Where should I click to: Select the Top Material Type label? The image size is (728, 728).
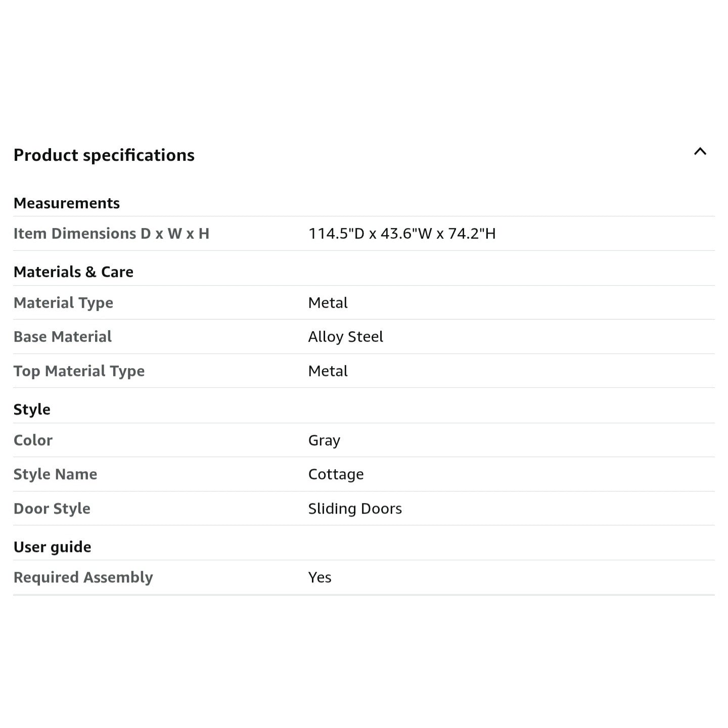coord(79,371)
